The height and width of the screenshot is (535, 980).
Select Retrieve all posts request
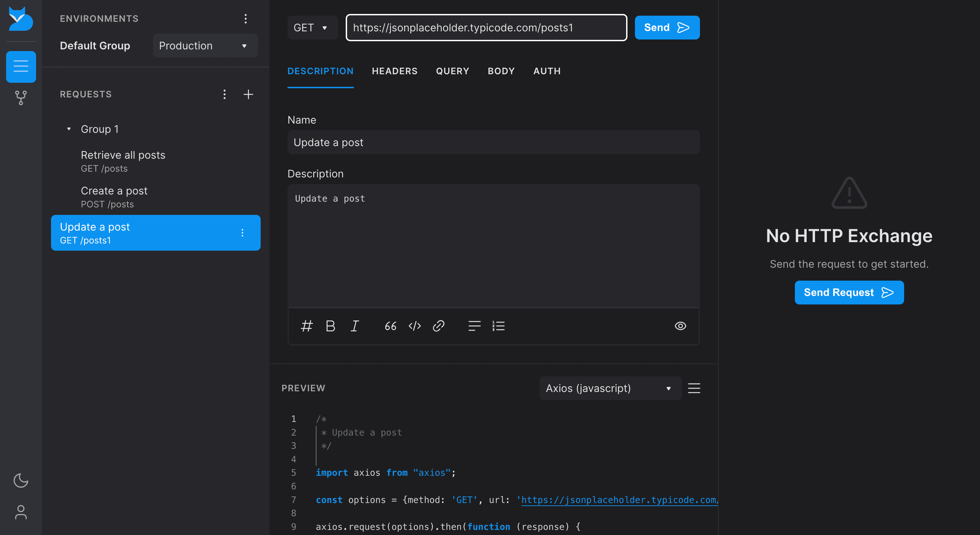pos(156,161)
